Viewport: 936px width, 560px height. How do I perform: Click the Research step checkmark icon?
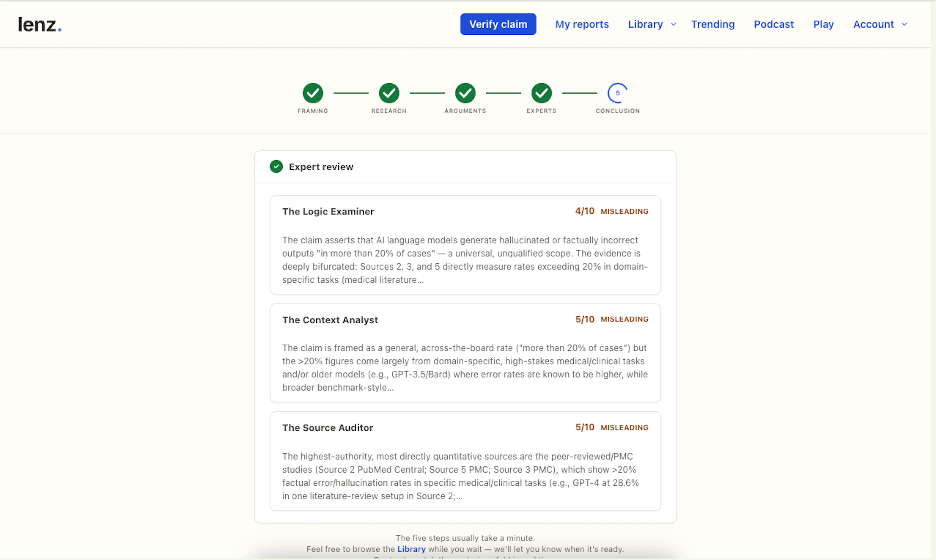[389, 94]
